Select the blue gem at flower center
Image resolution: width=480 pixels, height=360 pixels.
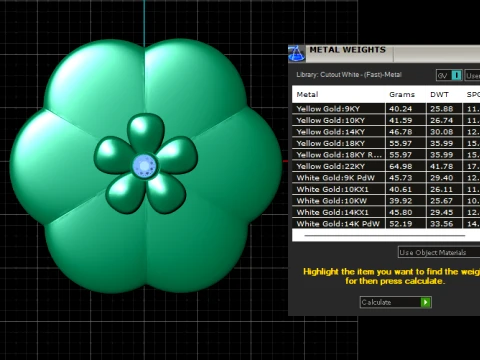click(x=144, y=166)
